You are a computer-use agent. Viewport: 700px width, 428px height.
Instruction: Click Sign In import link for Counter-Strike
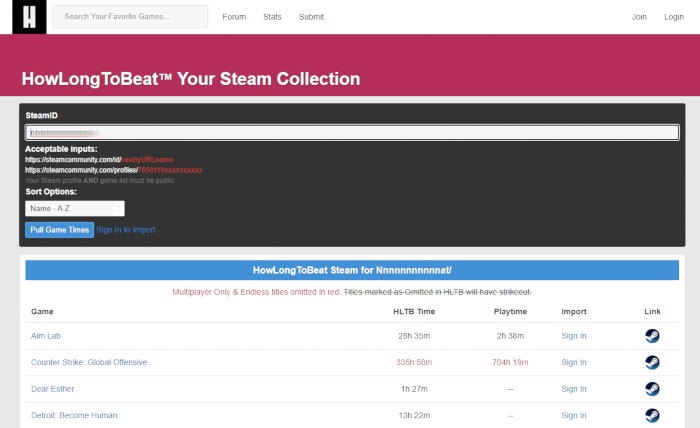click(x=574, y=362)
